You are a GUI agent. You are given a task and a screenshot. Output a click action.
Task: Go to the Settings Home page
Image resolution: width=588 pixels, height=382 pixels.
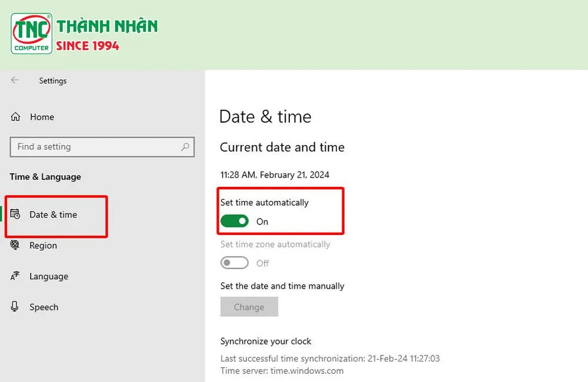(x=42, y=117)
